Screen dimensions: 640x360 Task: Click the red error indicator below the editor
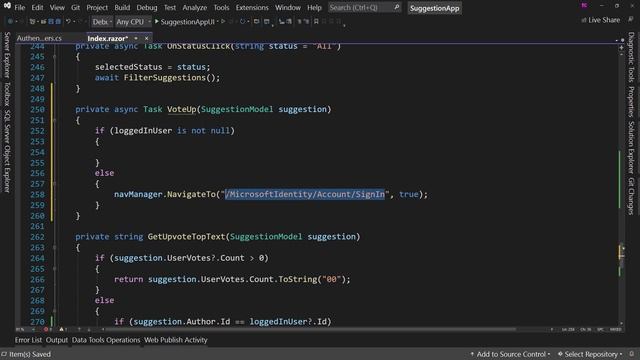click(46, 329)
